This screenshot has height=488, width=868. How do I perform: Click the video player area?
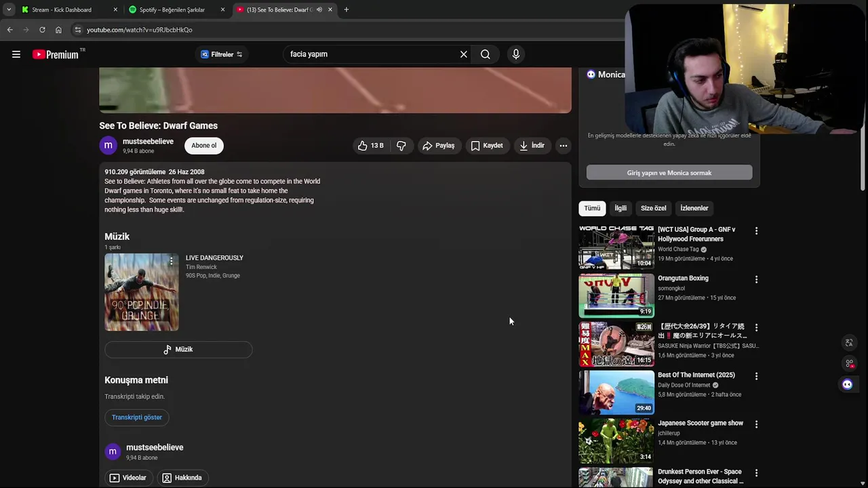pyautogui.click(x=335, y=90)
